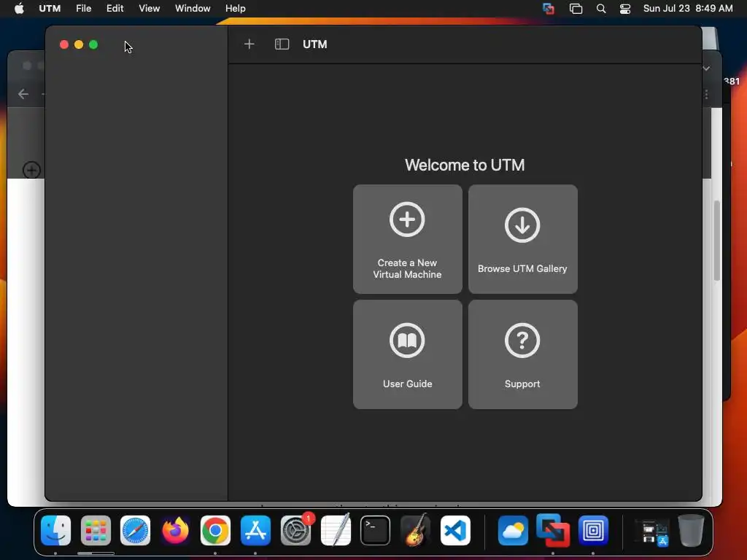Minimize the UTM window with yellow button
The image size is (747, 560).
pyautogui.click(x=79, y=44)
